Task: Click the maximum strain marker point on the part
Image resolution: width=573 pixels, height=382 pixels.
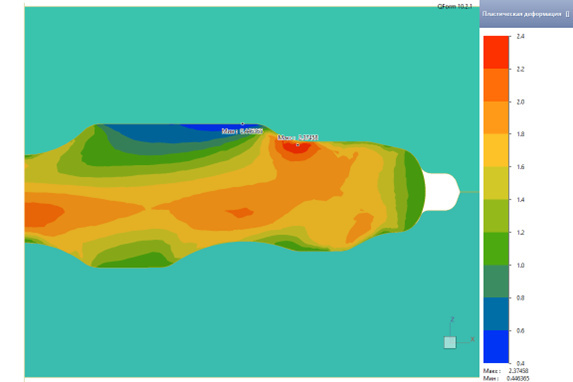Action: (297, 145)
